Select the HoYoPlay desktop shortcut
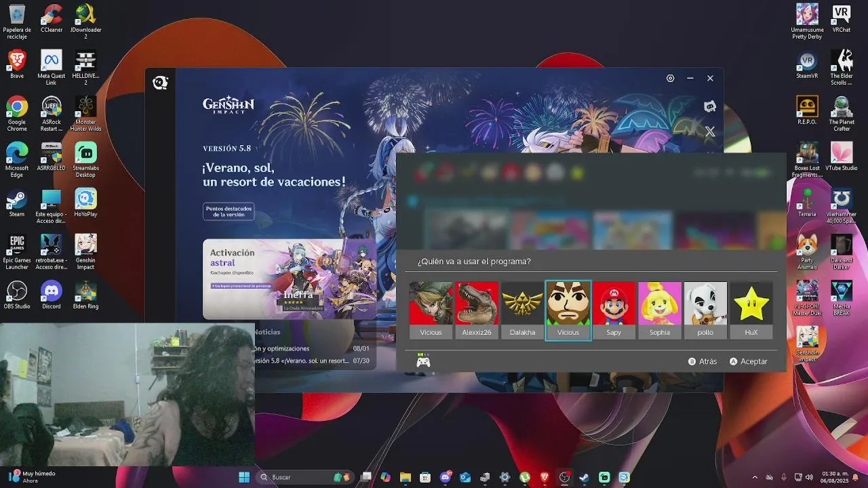Screen dimensions: 868x488 click(85, 203)
